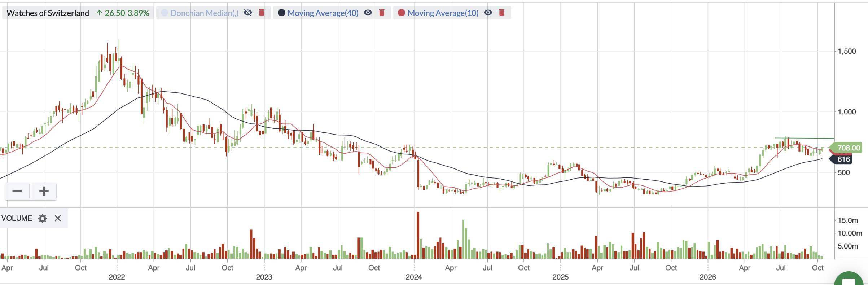Image resolution: width=868 pixels, height=285 pixels.
Task: Click the 2024 year marker on timeline
Action: pos(413,277)
